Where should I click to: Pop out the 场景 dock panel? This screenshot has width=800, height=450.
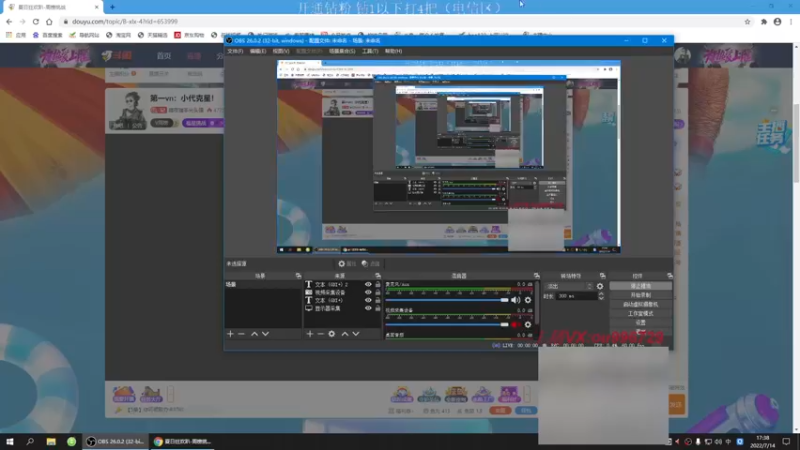click(298, 276)
